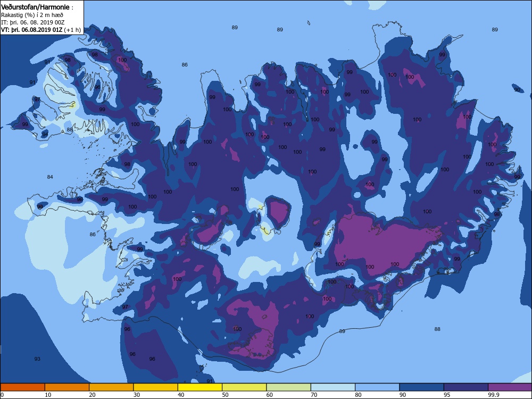Click the orange 10–20 legend swatch

(x=67, y=387)
